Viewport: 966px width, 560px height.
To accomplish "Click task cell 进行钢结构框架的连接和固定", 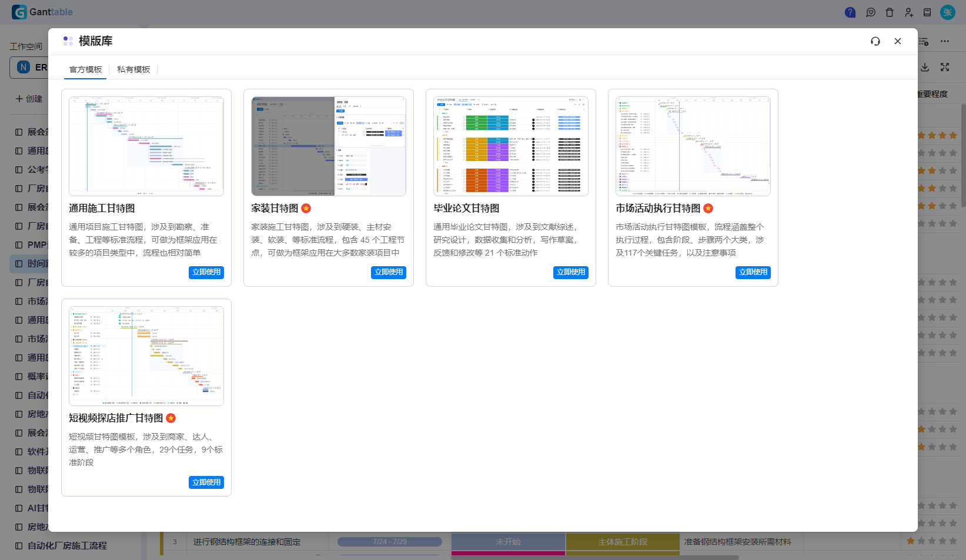I will (x=247, y=542).
